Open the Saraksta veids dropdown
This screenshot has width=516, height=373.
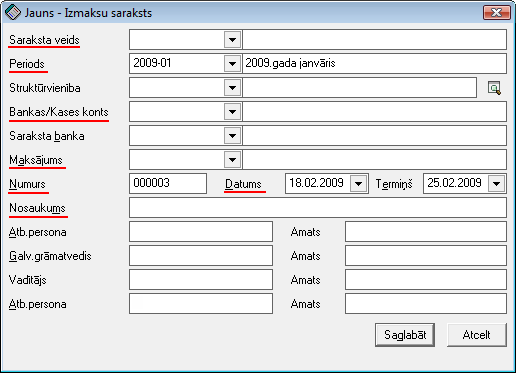tap(232, 40)
